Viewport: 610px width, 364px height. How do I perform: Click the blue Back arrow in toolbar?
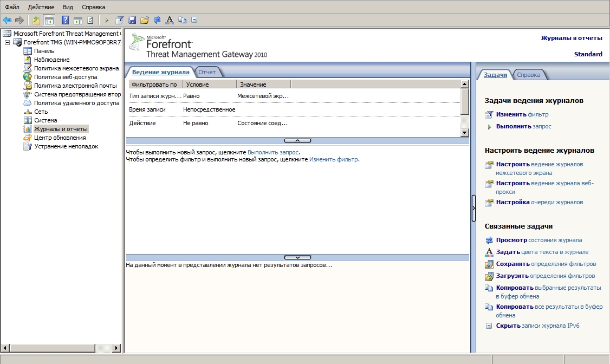7,20
